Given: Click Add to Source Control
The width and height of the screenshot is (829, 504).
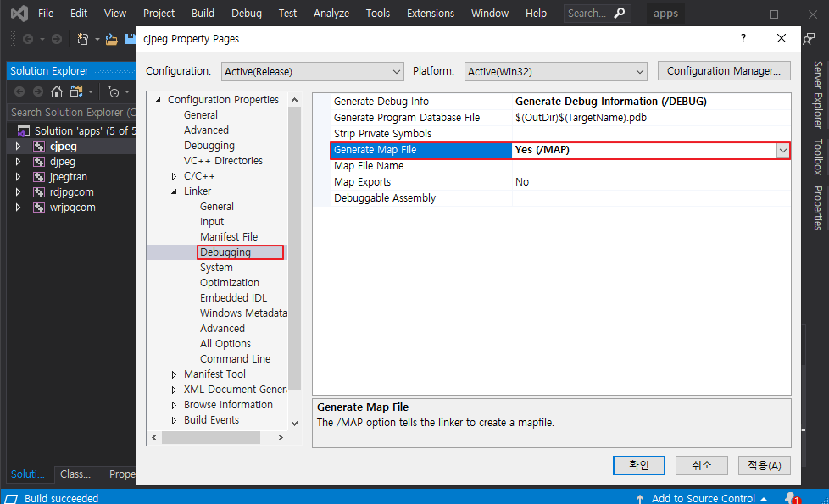Looking at the screenshot, I should point(703,498).
